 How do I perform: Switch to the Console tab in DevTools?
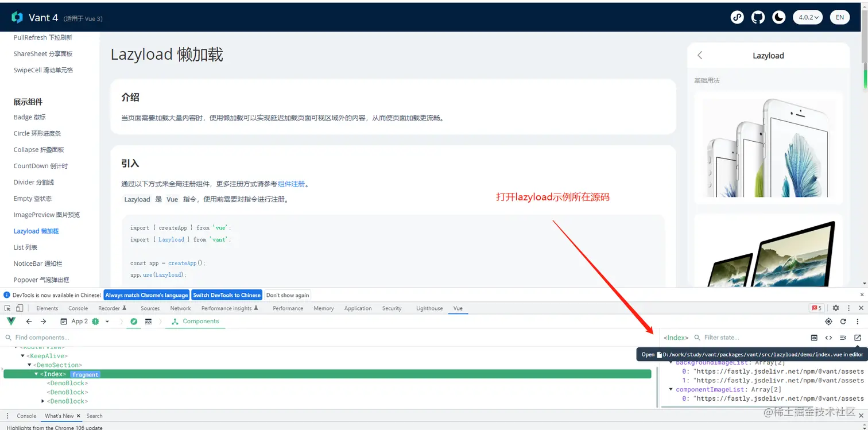click(78, 308)
